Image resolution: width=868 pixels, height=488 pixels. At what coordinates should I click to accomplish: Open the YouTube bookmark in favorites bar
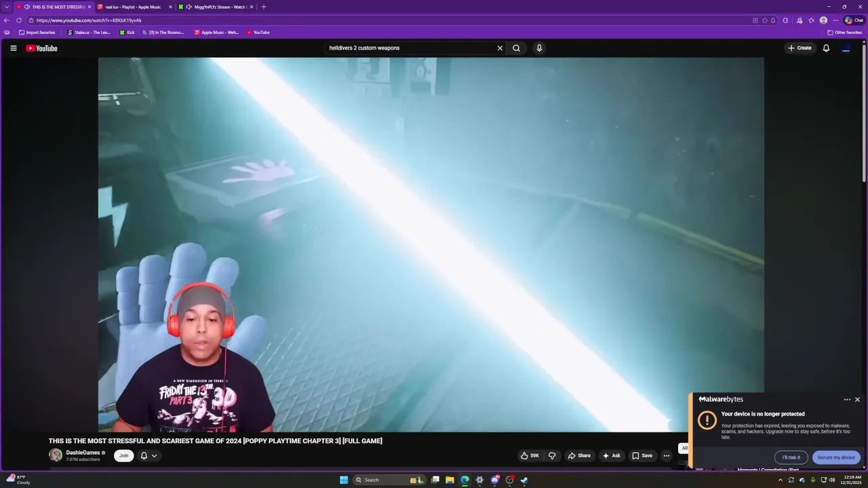click(x=258, y=33)
